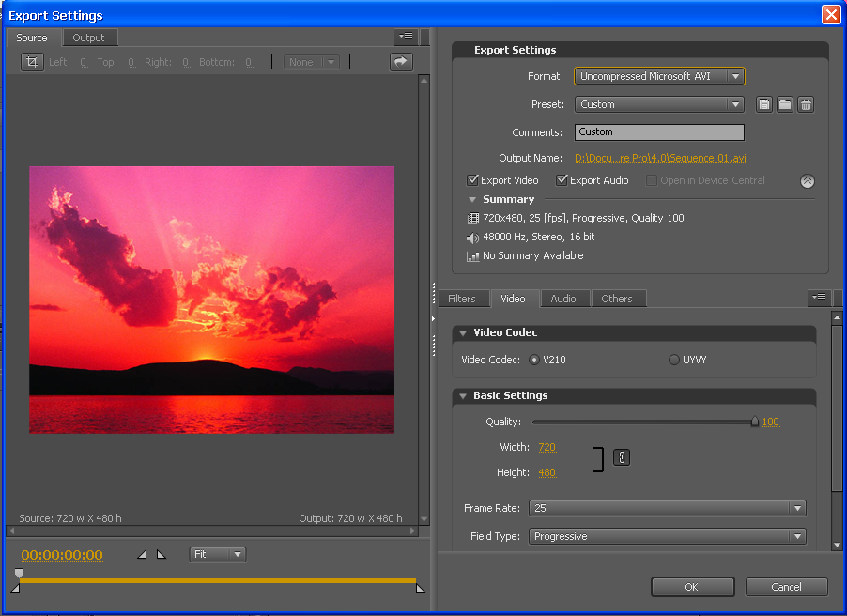Viewport: 847px width, 616px height.
Task: Uncheck the Export Audio checkbox
Action: 562,180
